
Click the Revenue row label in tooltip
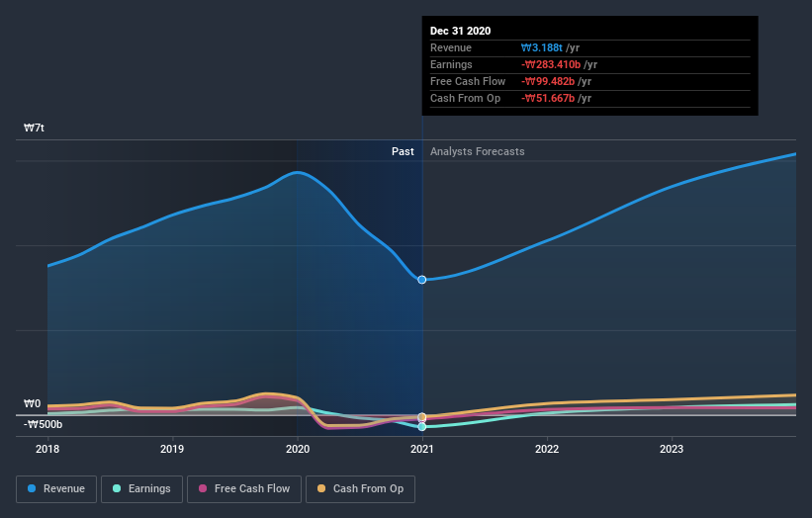451,47
